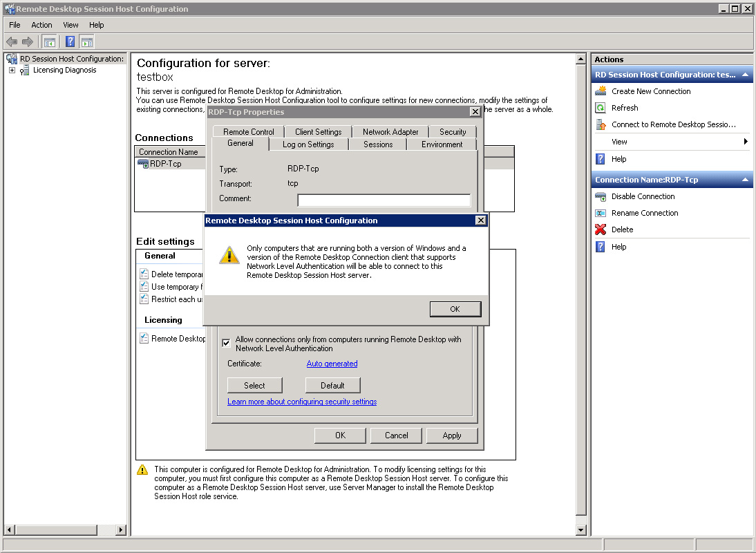Click the Connect to Remote Desktop Session icon
The image size is (756, 553).
pyautogui.click(x=601, y=124)
